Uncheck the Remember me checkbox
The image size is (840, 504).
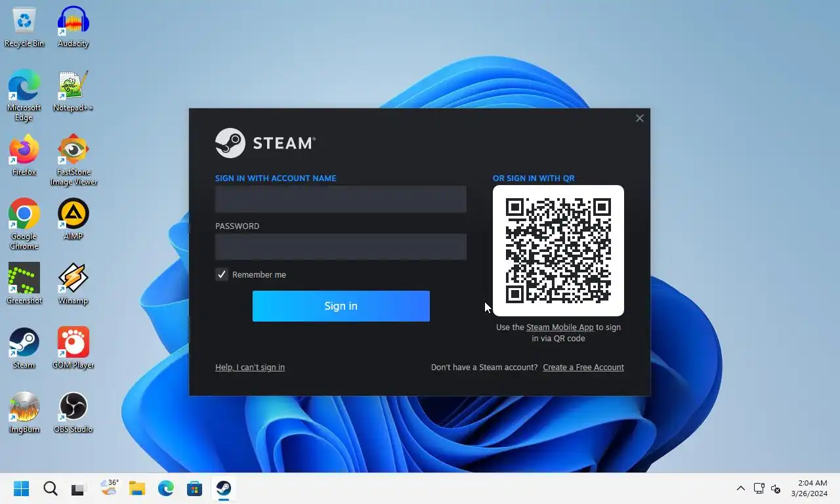point(222,274)
